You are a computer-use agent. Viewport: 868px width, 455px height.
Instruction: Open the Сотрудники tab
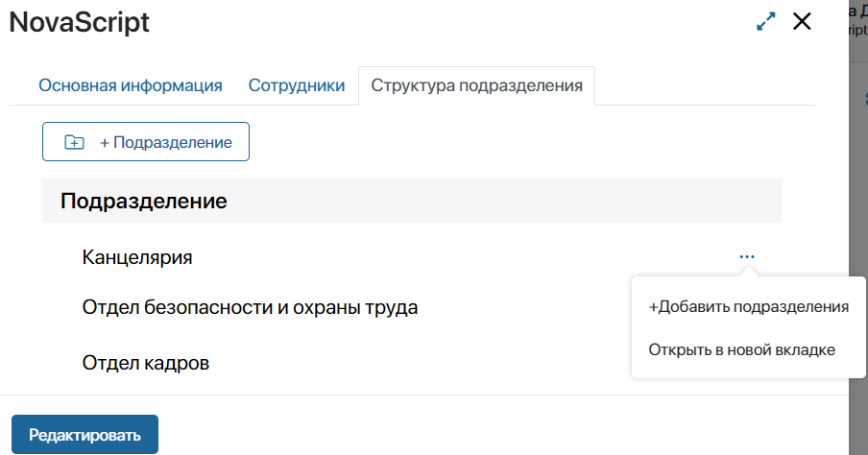click(296, 85)
